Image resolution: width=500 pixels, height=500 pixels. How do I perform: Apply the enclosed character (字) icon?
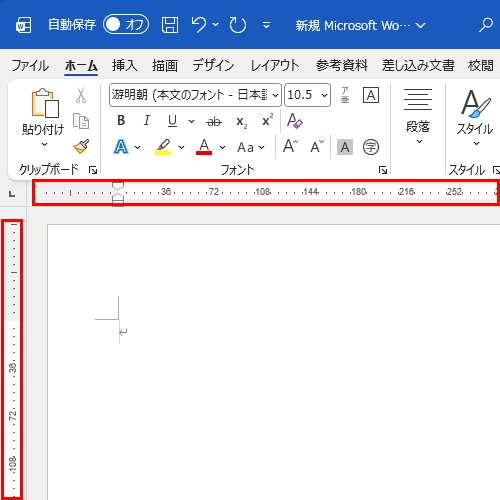[x=371, y=147]
